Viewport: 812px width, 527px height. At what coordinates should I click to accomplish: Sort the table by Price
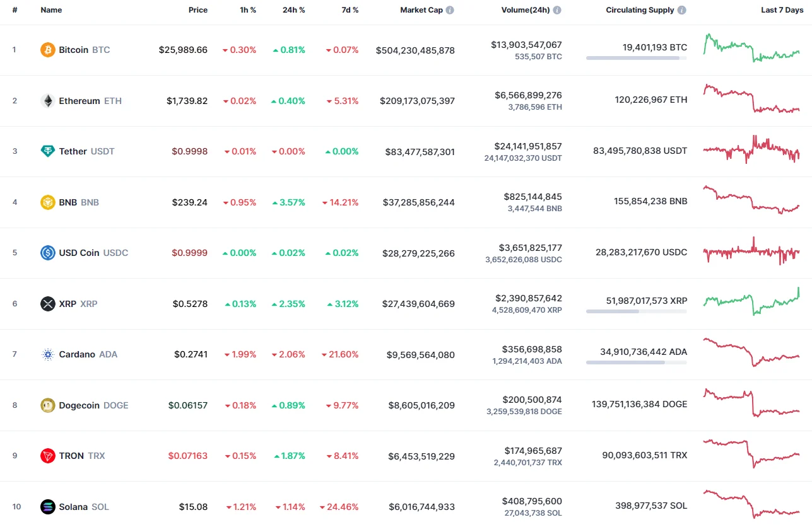(x=197, y=9)
